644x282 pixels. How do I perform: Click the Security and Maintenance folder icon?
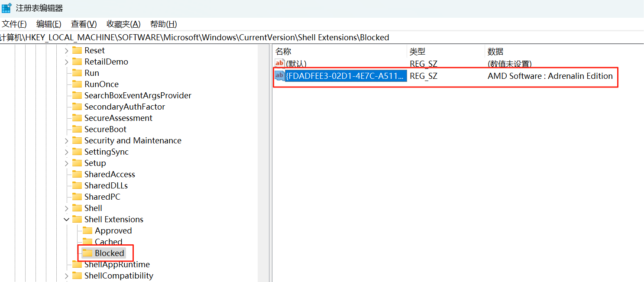[77, 140]
